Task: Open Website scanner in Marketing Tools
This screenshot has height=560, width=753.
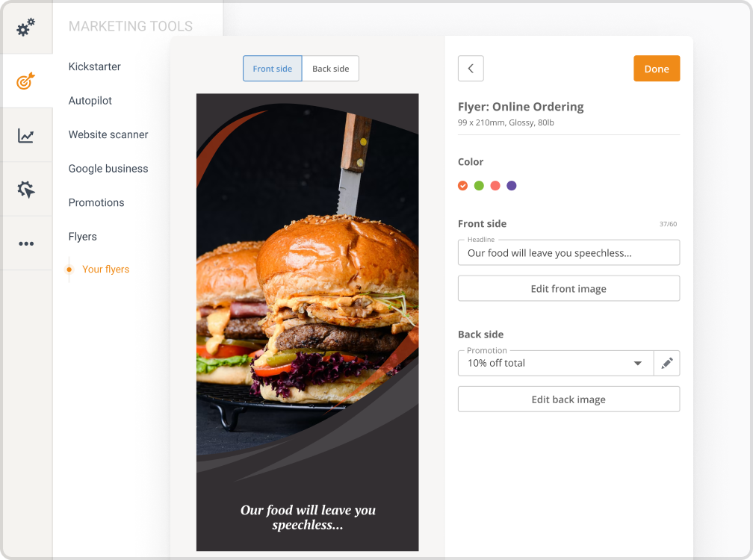Action: [x=108, y=134]
